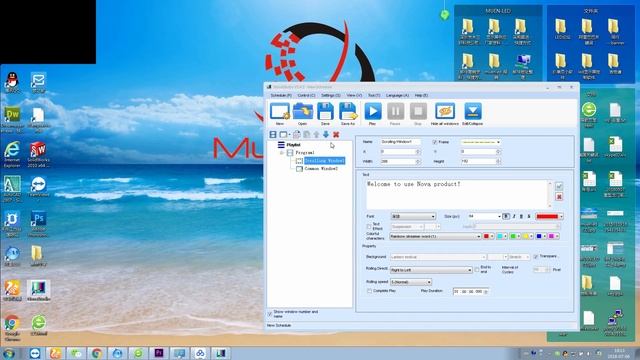Click the add window icon above Playlist
Viewport: 640px width, 360px height.
pos(283,134)
